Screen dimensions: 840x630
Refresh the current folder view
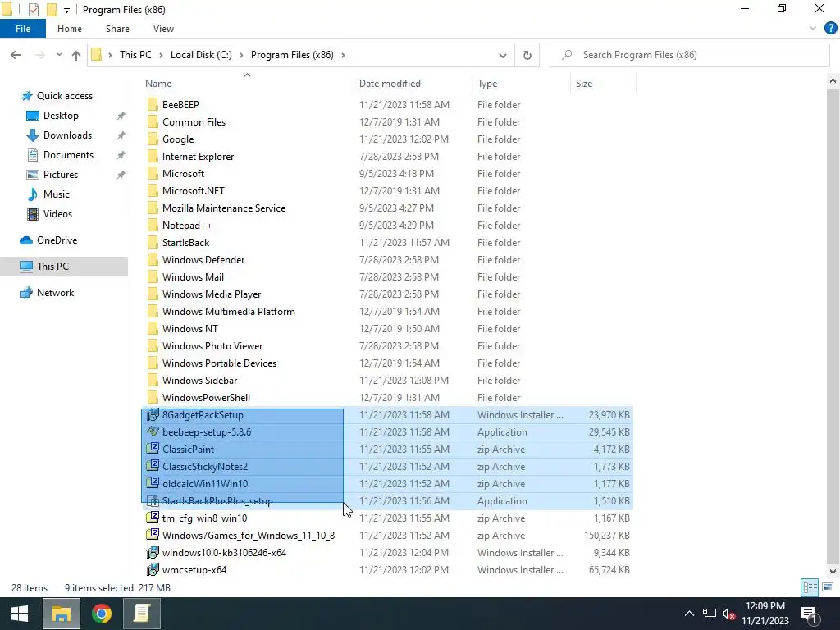tap(527, 55)
